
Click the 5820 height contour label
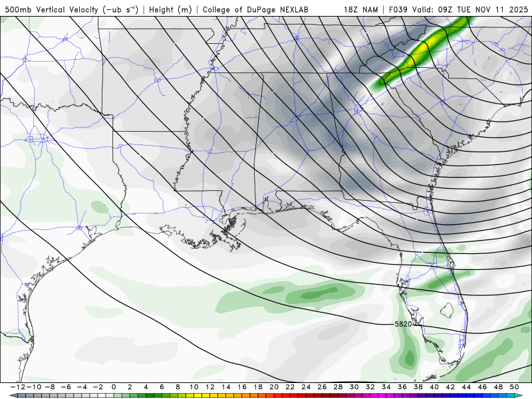point(403,324)
